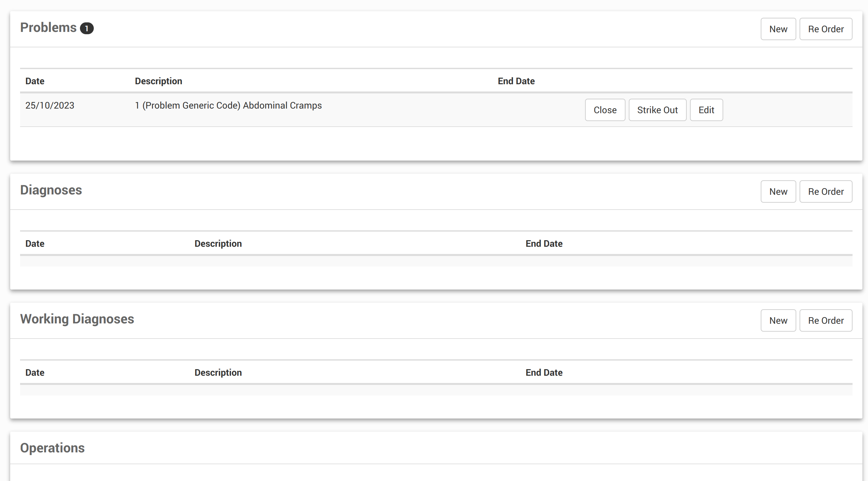Close the Abdominal Cramps problem
Screen dimensions: 868x481
point(605,110)
